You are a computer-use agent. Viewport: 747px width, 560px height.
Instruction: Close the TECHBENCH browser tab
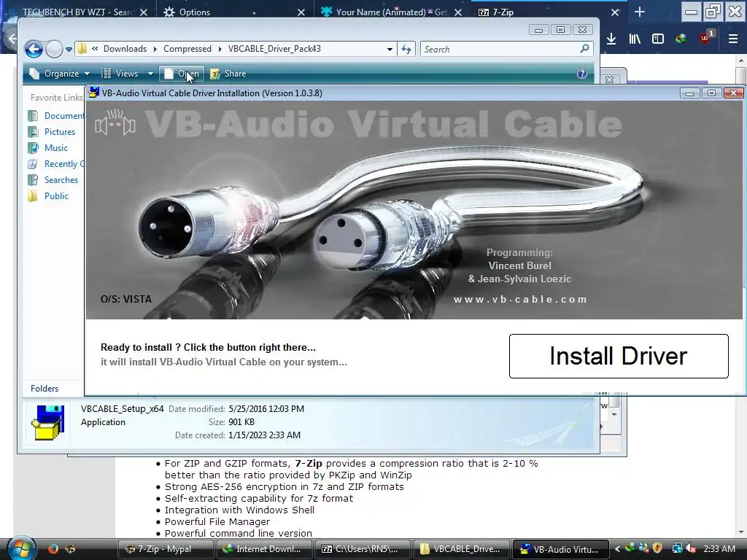pos(144,12)
